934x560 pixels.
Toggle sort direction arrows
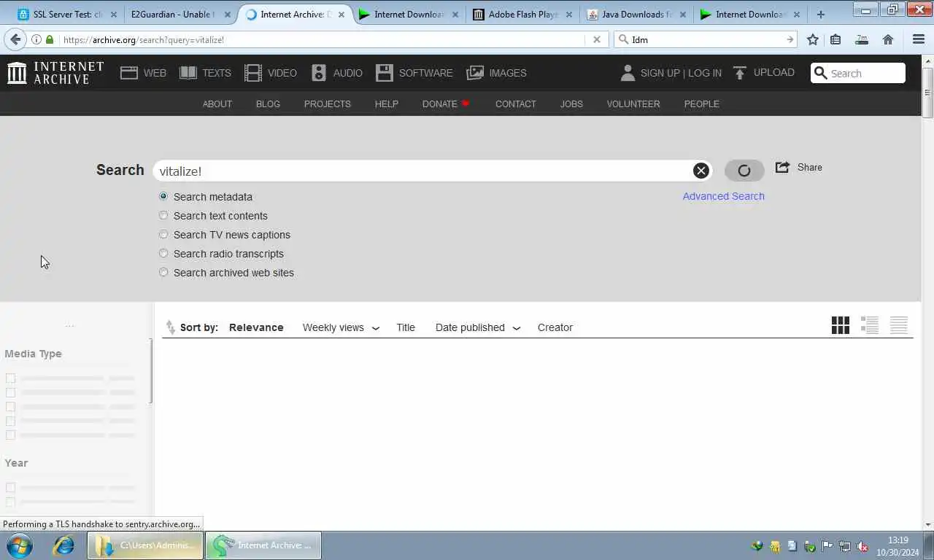click(170, 327)
